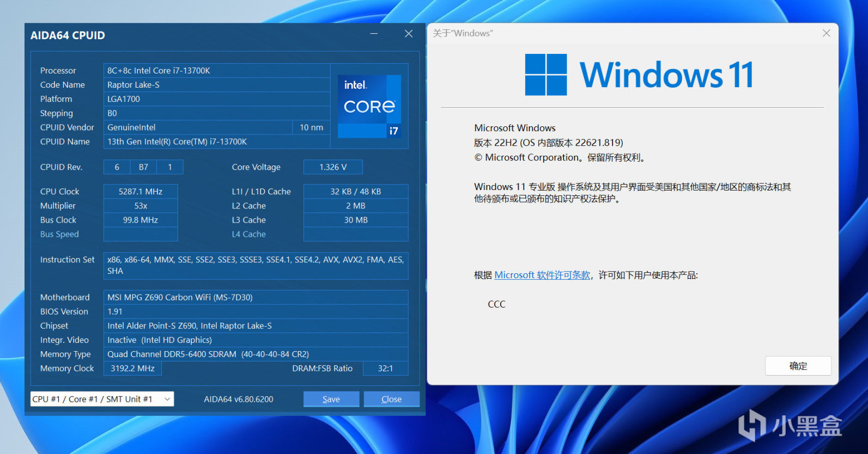Screen dimensions: 868x454
Task: Click the Core Voltage value 1.326 V
Action: tap(333, 167)
